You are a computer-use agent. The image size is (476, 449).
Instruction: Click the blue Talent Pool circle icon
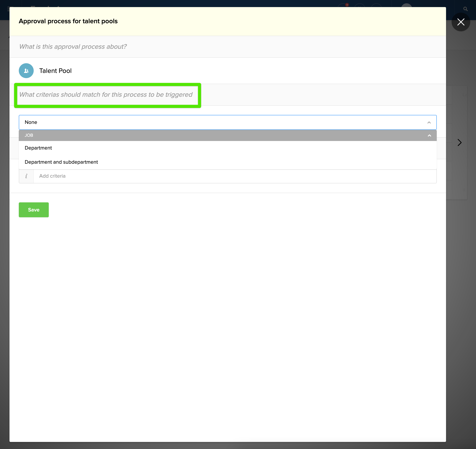(x=26, y=71)
